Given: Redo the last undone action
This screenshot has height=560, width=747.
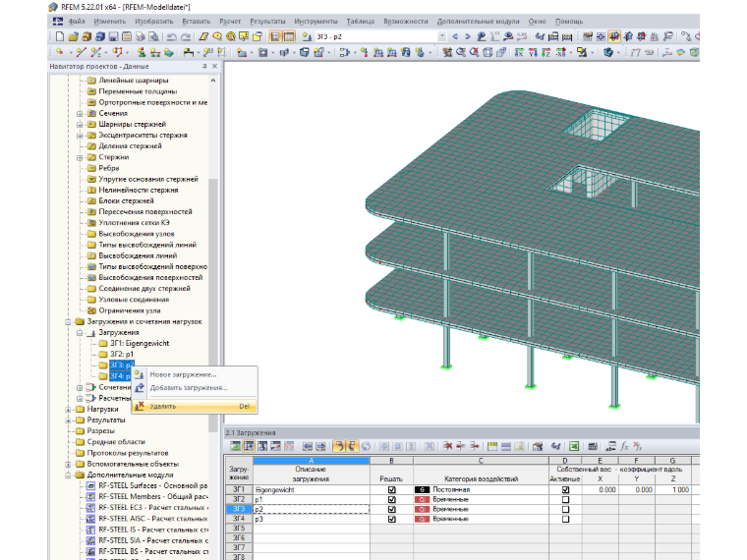Looking at the screenshot, I should (x=186, y=36).
